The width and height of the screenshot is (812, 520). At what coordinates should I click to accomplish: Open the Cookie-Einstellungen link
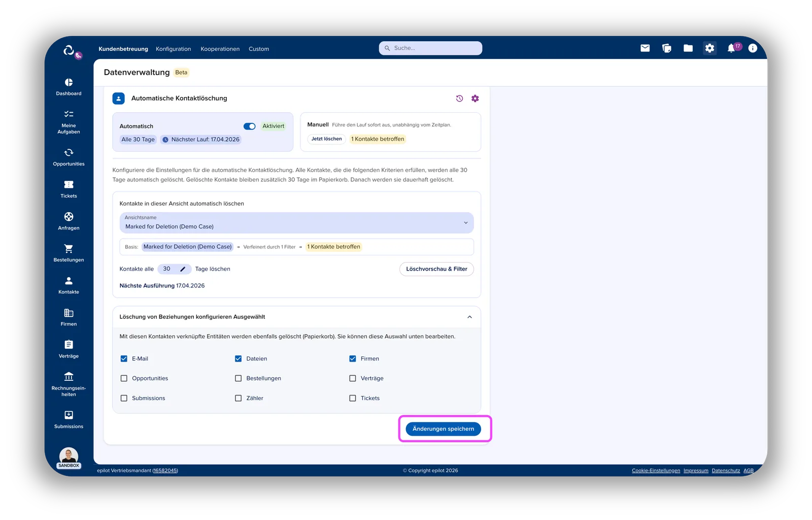click(656, 471)
